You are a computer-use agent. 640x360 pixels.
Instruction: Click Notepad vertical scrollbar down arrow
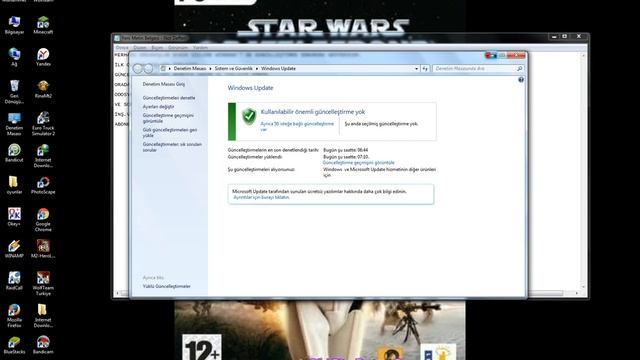(x=583, y=287)
